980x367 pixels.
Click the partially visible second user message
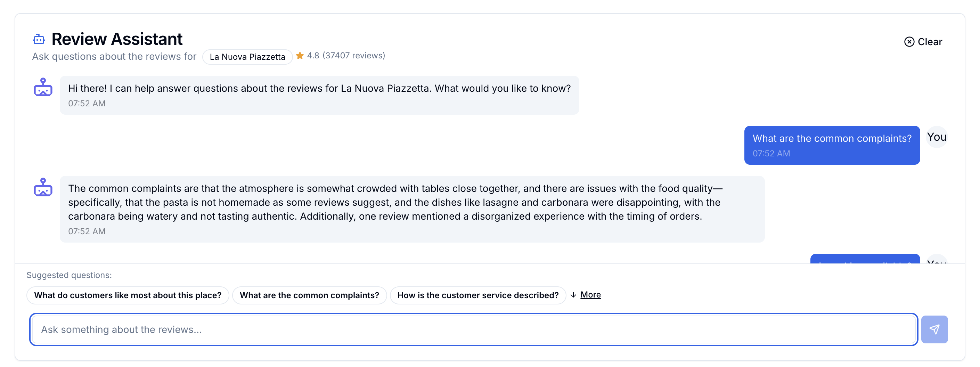point(865,259)
